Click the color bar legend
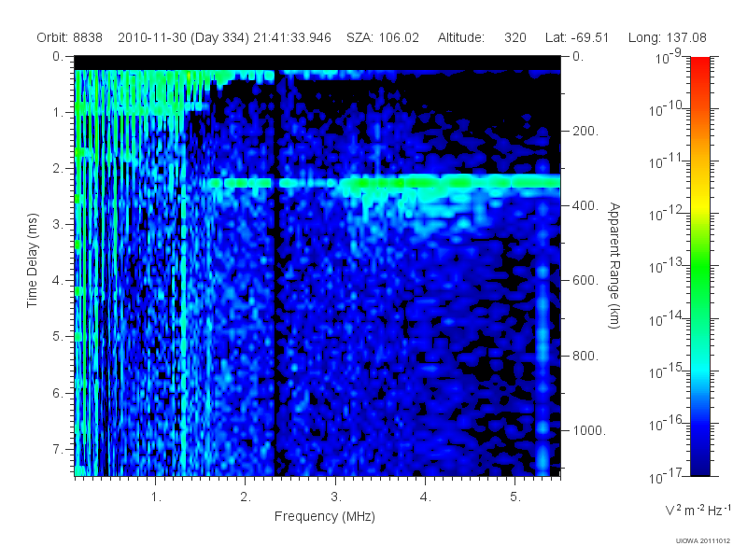 700,266
